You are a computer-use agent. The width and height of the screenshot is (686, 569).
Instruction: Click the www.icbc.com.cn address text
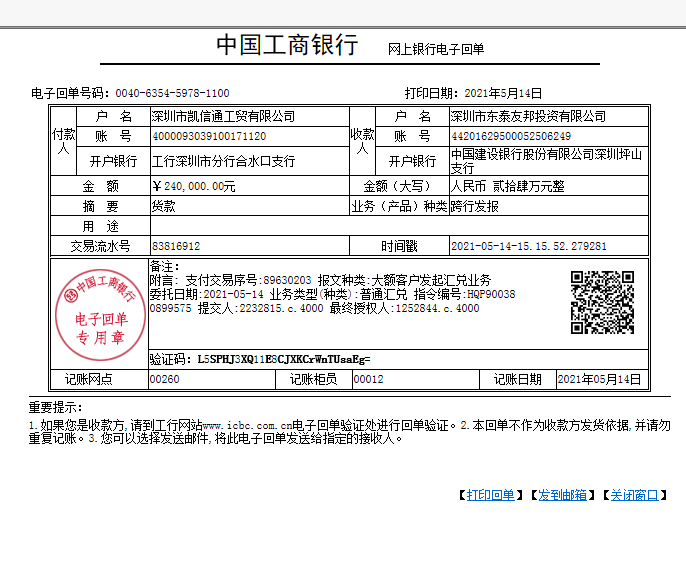247,425
